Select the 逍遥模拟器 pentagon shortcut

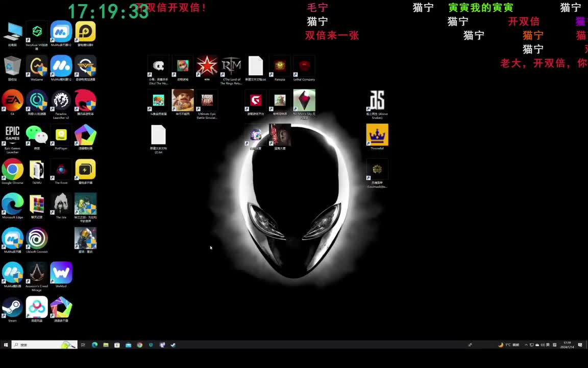pyautogui.click(x=86, y=136)
